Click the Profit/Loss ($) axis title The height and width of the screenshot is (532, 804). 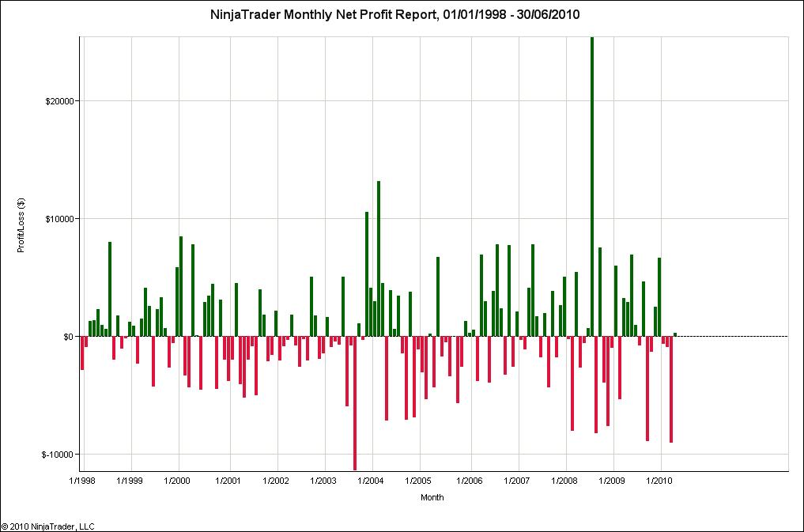[x=21, y=225]
